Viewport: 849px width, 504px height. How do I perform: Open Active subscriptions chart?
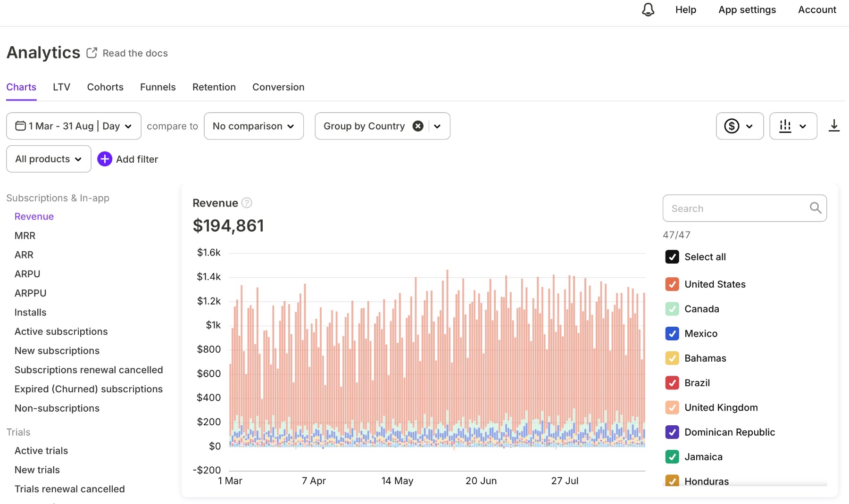tap(61, 331)
